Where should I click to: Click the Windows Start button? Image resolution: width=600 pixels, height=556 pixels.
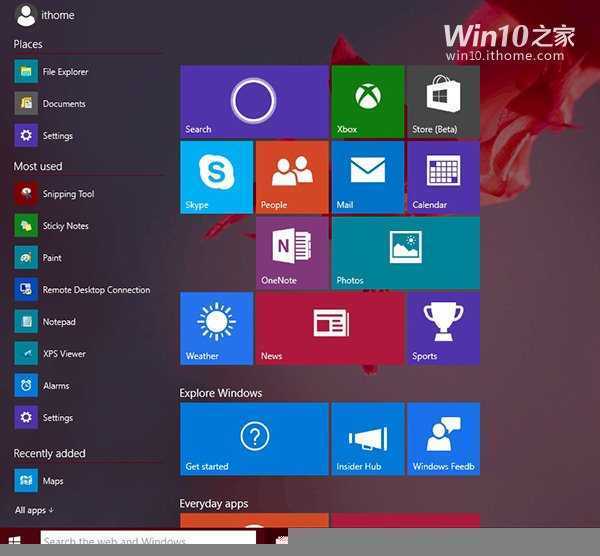[14, 539]
